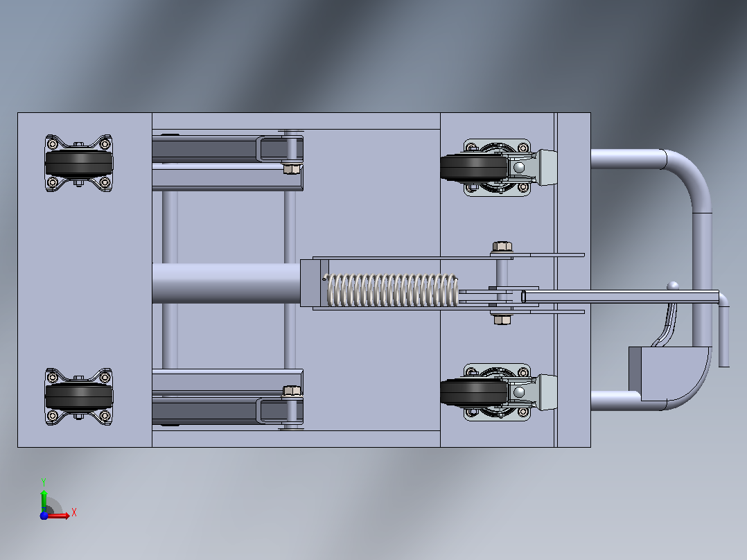Select the coiled compression spring in the model
This screenshot has width=747, height=560.
coord(392,290)
